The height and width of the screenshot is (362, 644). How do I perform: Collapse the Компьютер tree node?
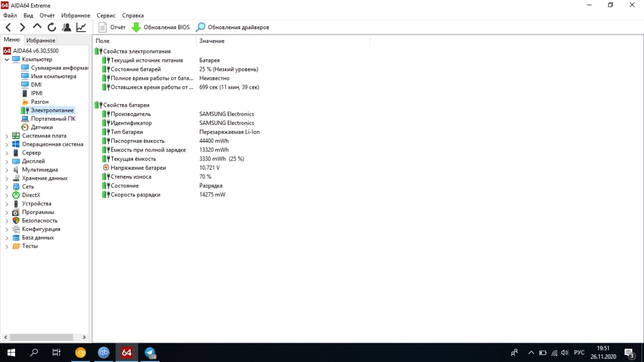(7, 59)
